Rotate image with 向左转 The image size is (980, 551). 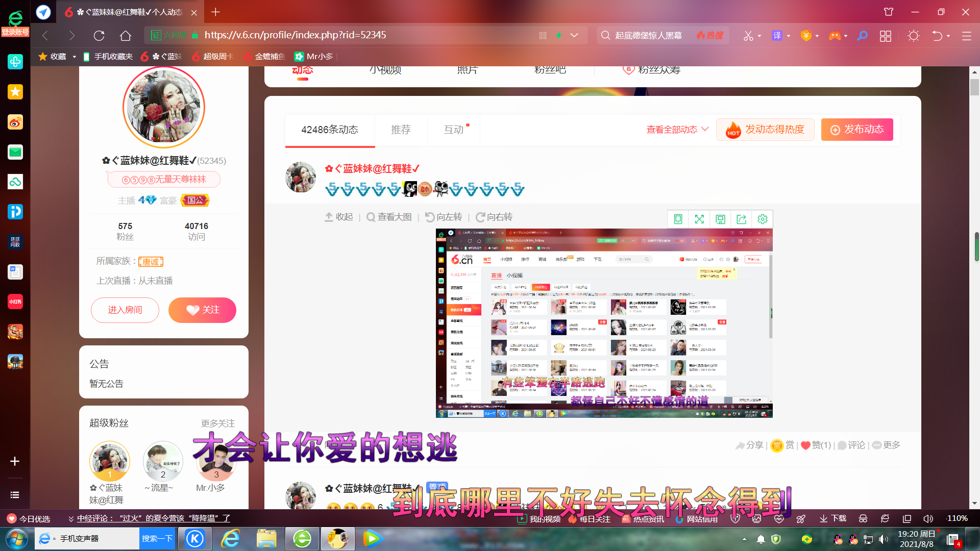(444, 217)
